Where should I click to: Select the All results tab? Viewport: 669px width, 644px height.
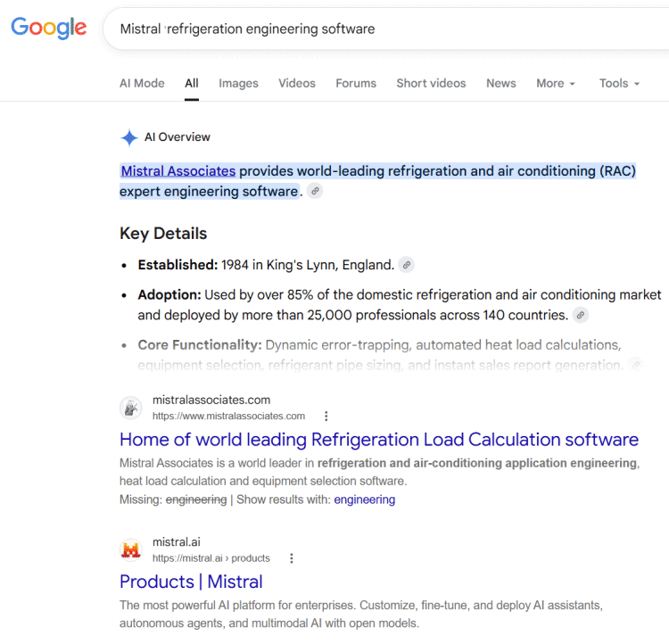pos(192,83)
